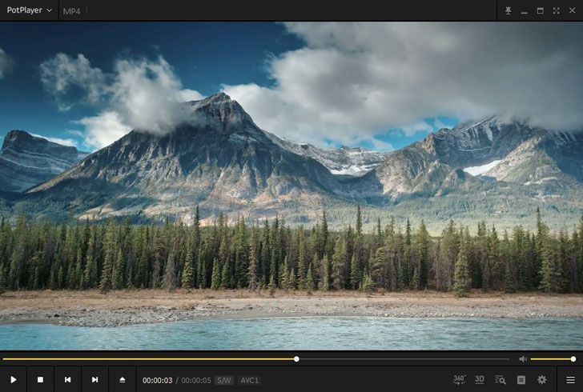Viewport: 583px width, 392px height.
Task: Jump to a later point on seek bar
Action: (x=404, y=359)
